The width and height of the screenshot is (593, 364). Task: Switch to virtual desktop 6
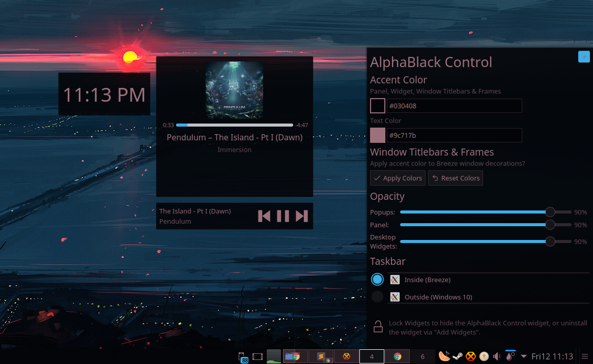click(x=422, y=356)
